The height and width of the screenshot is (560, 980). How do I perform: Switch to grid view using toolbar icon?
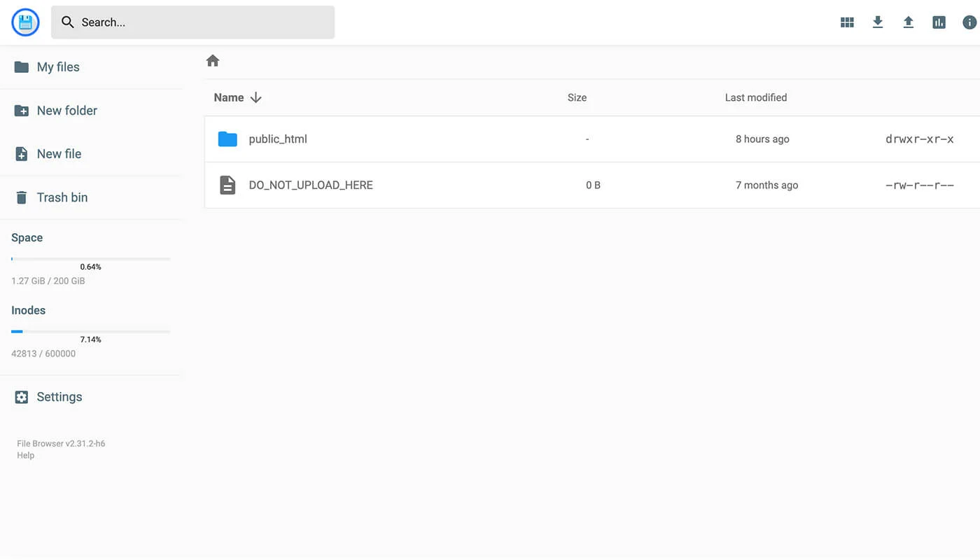(x=847, y=22)
